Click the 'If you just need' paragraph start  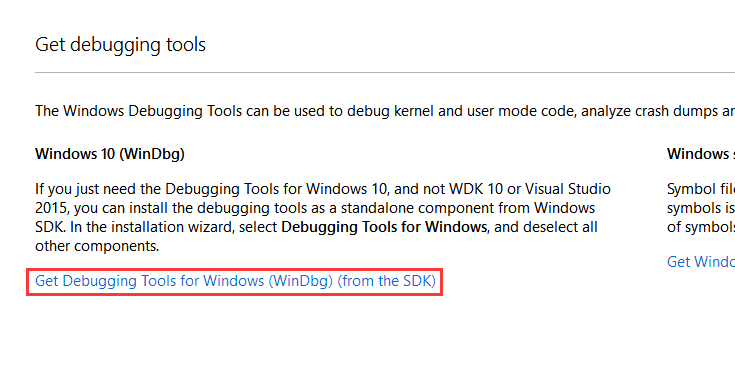pos(86,189)
